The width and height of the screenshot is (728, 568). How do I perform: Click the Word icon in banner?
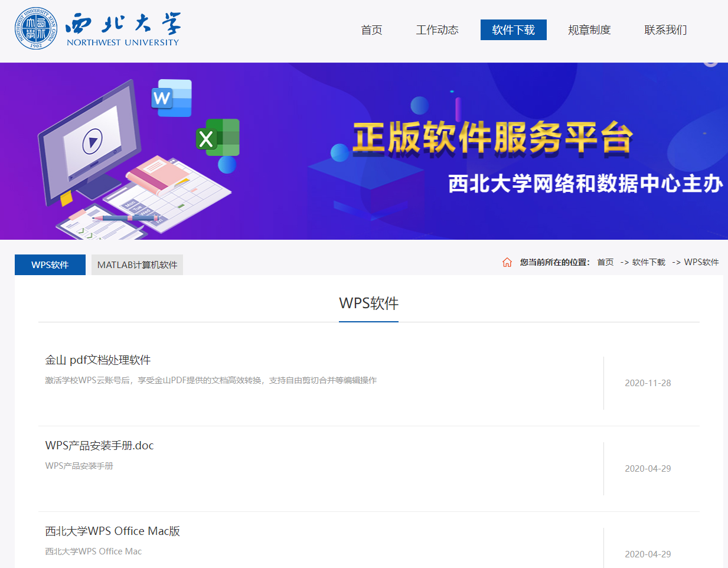[171, 97]
